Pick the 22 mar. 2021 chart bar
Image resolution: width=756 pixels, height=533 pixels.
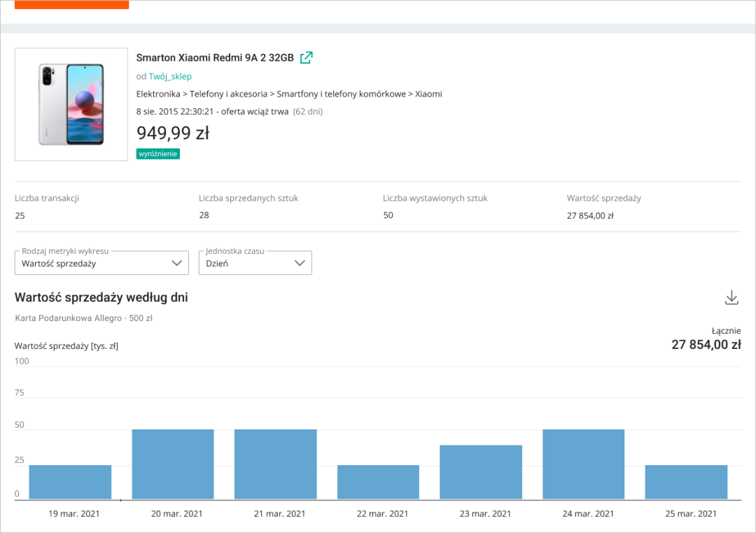coord(378,482)
